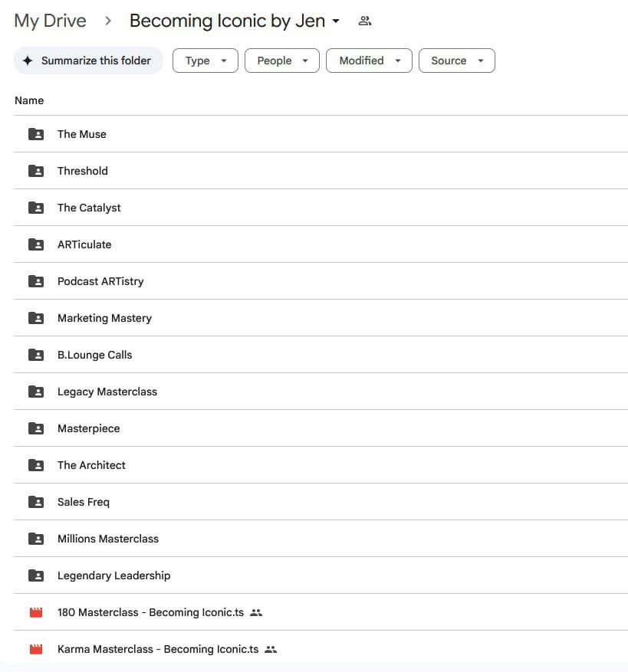
Task: Click the shared folder icon beside The Muse
Action: pyautogui.click(x=36, y=134)
